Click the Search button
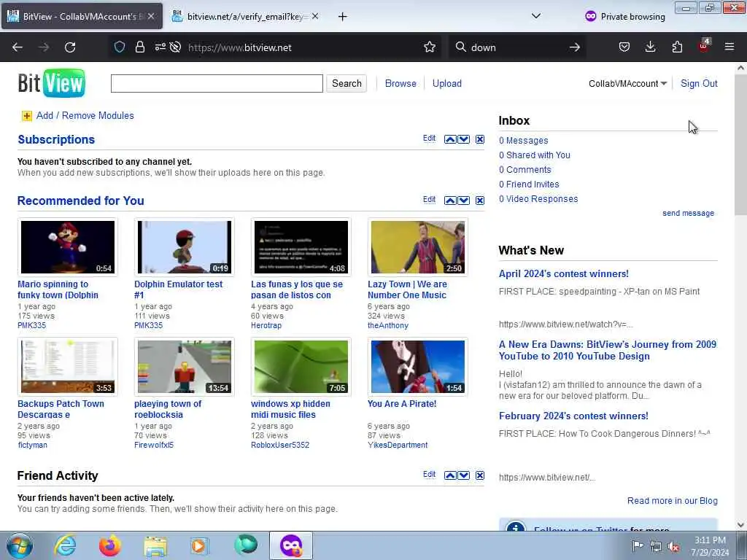The image size is (747, 560). click(x=347, y=83)
